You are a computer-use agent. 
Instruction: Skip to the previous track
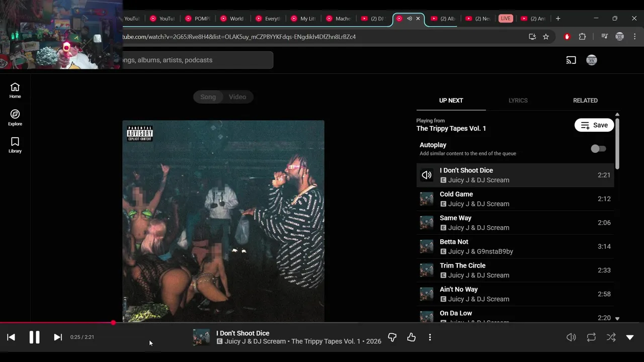coord(11,337)
